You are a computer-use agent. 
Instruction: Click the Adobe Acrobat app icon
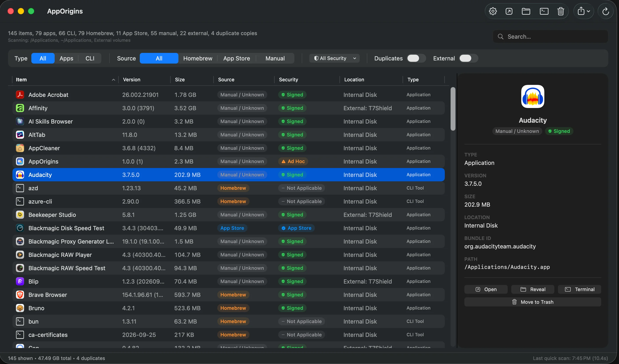(20, 95)
